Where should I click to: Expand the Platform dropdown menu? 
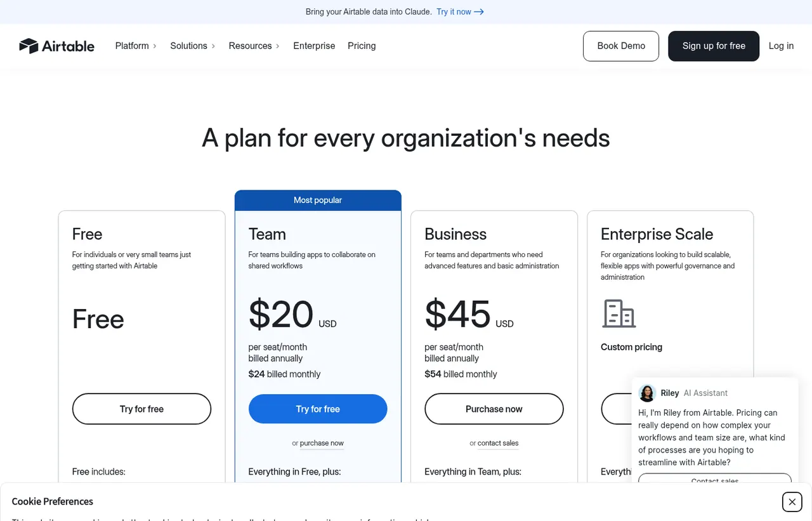(x=136, y=46)
